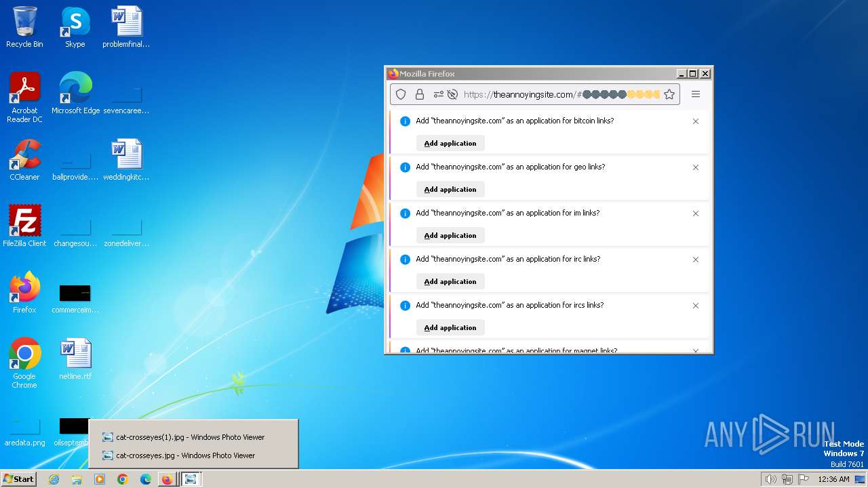
Task: Select the FileZilla Client desktop shortcut
Action: click(x=24, y=226)
